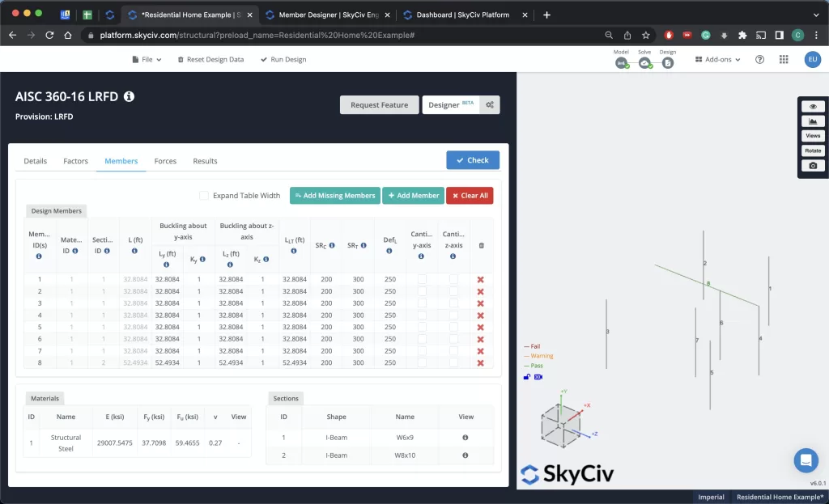Reload the page in Chrome
This screenshot has height=504, width=829.
(x=49, y=35)
